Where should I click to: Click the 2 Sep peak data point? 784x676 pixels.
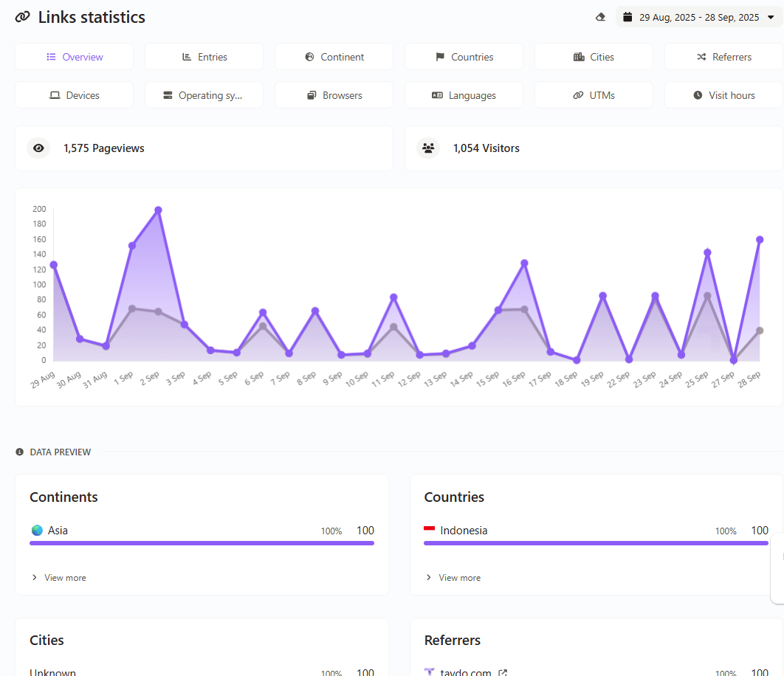158,210
